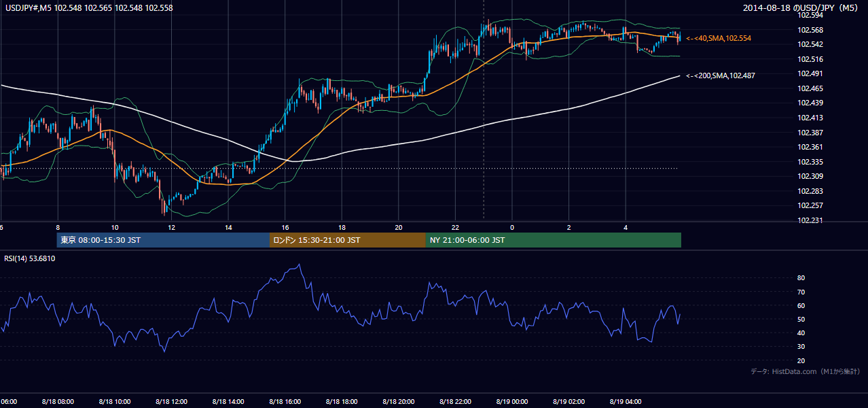Click RSI scale value 60
This screenshot has width=868, height=408.
tap(801, 305)
